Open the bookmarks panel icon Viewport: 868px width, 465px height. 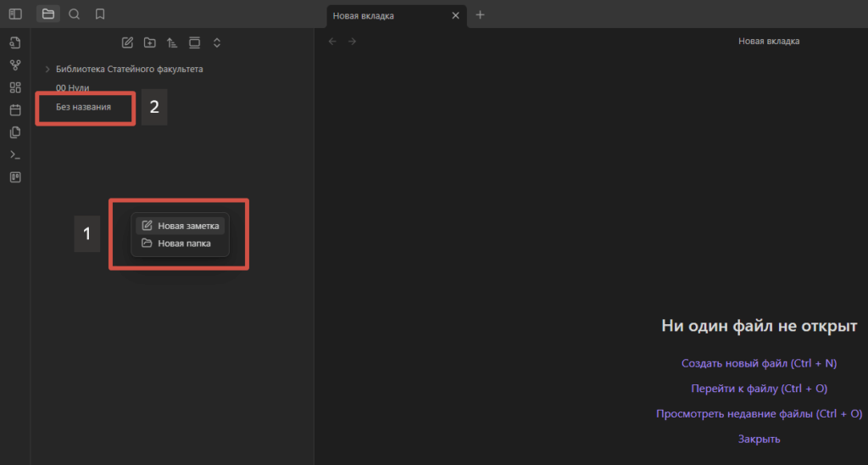coord(100,14)
